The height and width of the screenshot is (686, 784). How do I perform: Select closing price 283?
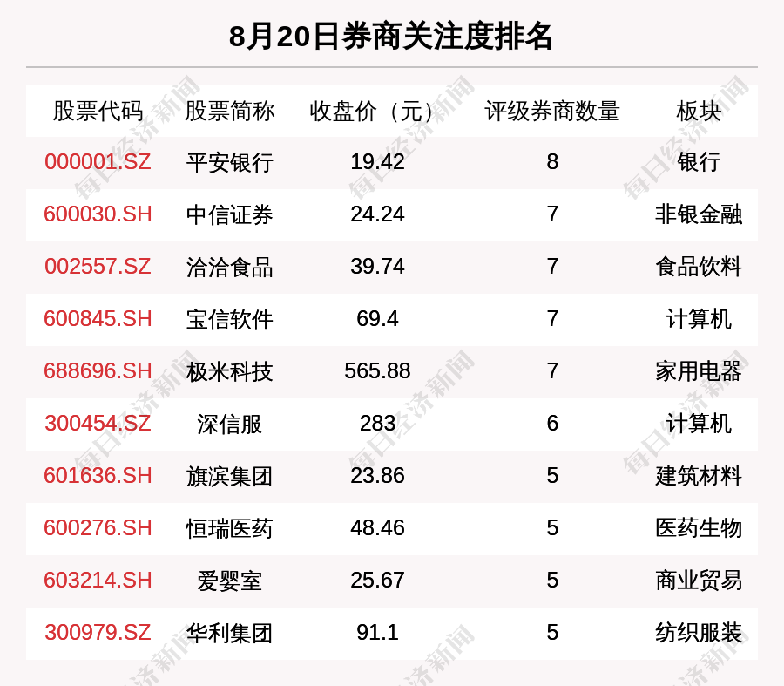click(377, 424)
